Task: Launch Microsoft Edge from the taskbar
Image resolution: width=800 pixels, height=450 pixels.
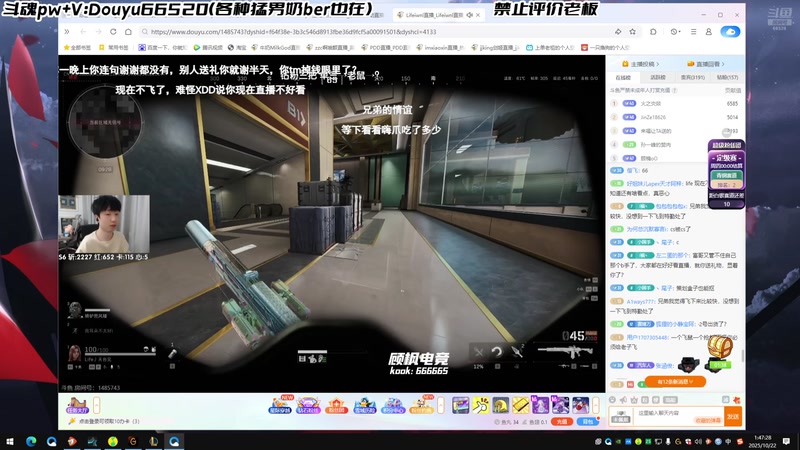Action: [x=31, y=441]
